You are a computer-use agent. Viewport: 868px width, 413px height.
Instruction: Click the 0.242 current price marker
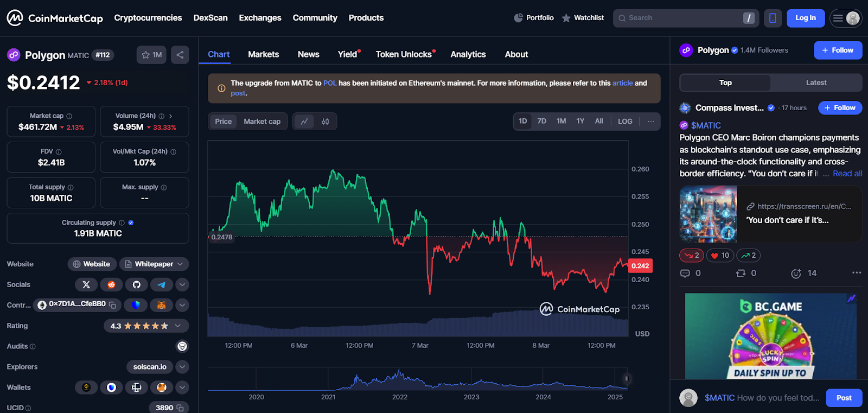click(x=640, y=266)
